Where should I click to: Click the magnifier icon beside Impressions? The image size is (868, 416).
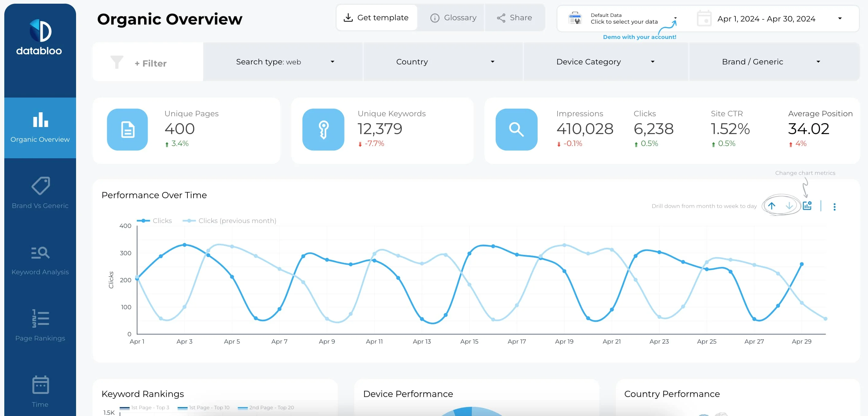click(516, 129)
